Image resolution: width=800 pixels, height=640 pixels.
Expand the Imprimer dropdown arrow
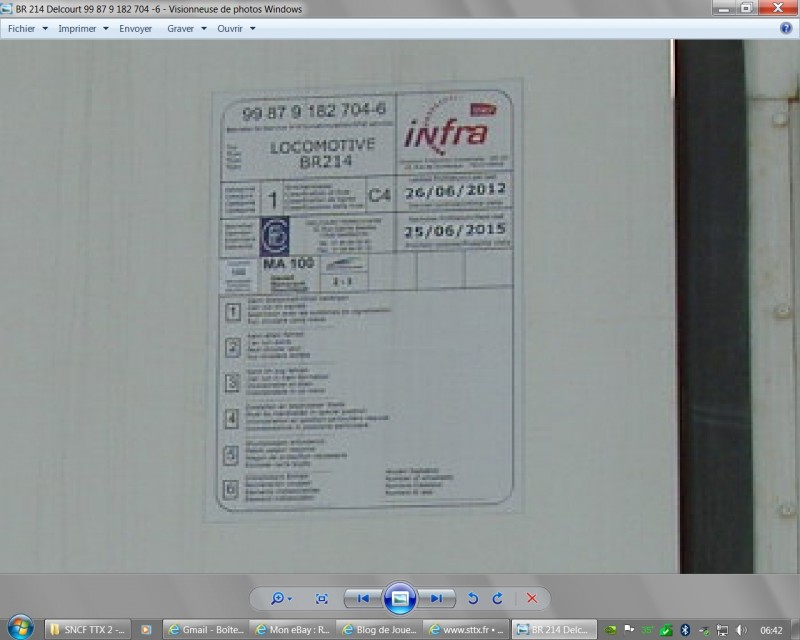pyautogui.click(x=106, y=29)
